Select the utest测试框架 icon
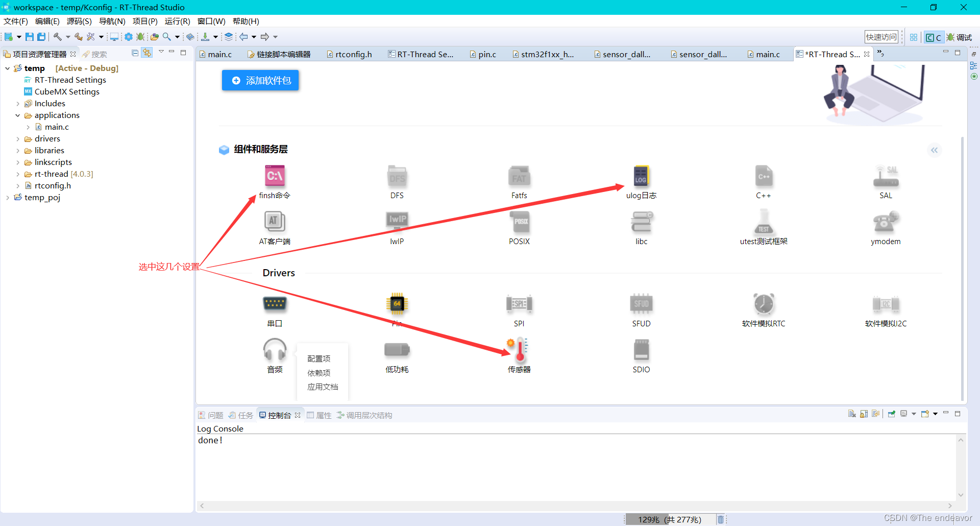Viewport: 980px width, 526px height. 764,222
